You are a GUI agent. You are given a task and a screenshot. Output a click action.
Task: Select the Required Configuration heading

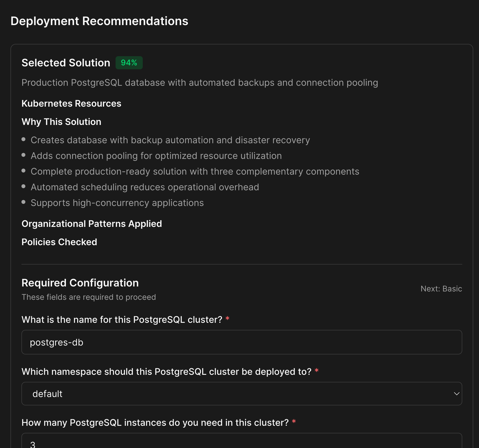click(x=80, y=283)
